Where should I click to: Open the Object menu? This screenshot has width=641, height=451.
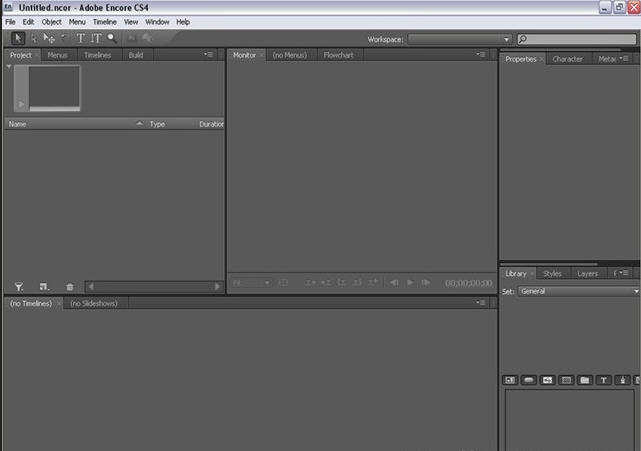[52, 22]
